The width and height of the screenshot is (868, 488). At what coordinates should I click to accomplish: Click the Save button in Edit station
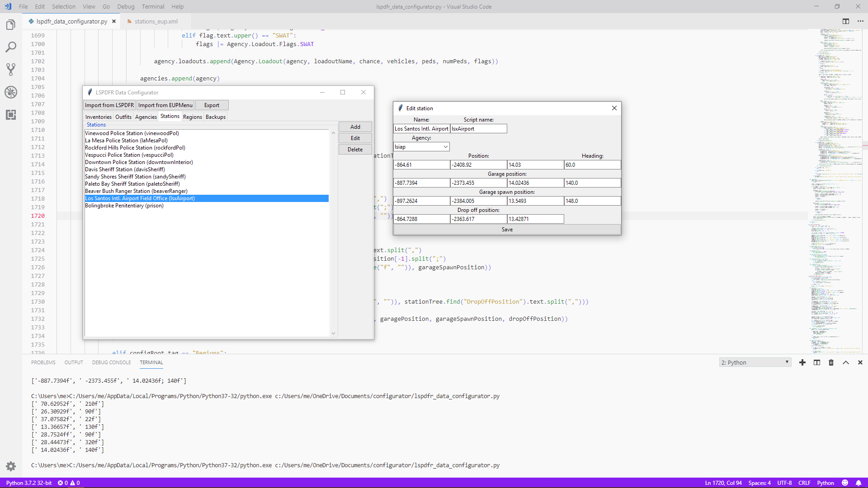(x=507, y=230)
